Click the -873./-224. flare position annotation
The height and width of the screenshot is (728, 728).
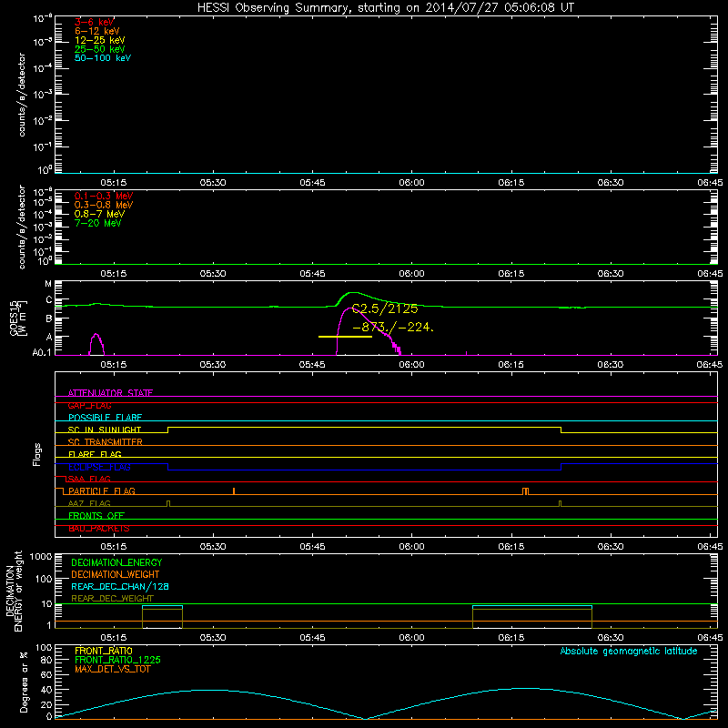point(393,328)
